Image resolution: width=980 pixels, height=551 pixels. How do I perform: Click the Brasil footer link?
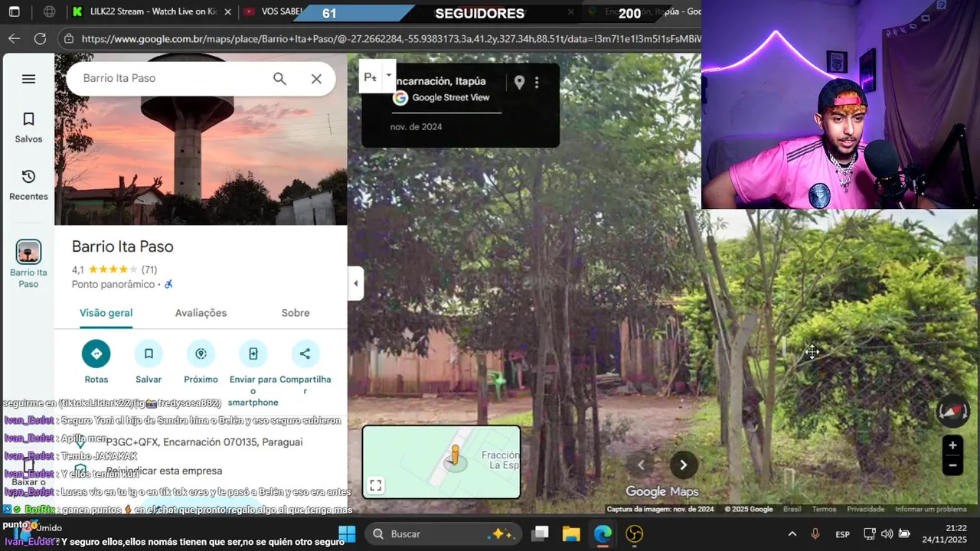(x=792, y=510)
